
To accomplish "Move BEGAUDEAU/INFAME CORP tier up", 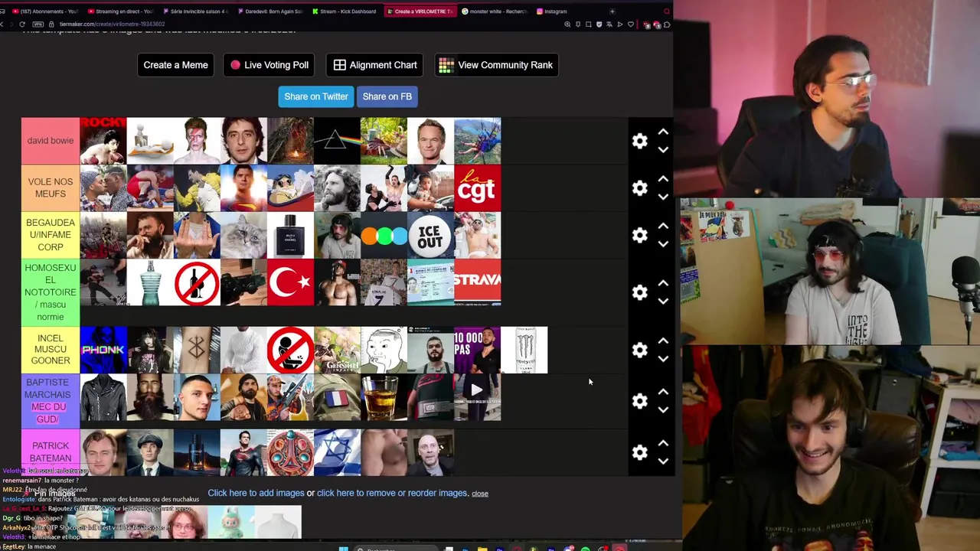I will (663, 227).
